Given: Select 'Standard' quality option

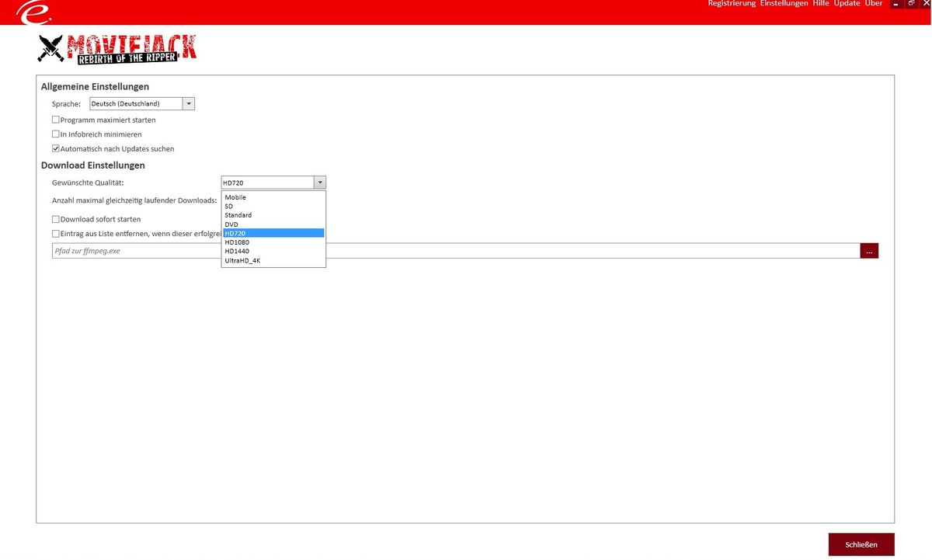Looking at the screenshot, I should pyautogui.click(x=273, y=215).
